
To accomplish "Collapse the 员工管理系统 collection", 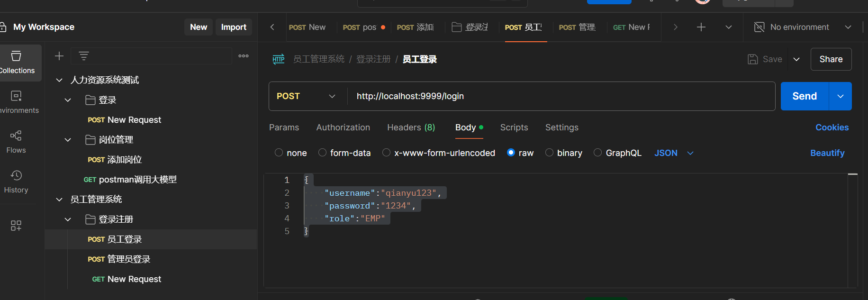I will pos(59,200).
